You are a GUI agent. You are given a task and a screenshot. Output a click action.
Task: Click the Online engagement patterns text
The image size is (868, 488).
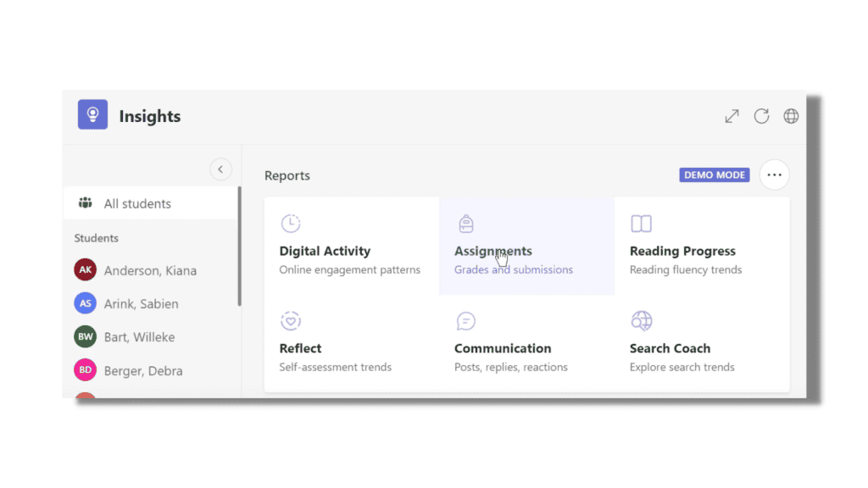tap(350, 269)
